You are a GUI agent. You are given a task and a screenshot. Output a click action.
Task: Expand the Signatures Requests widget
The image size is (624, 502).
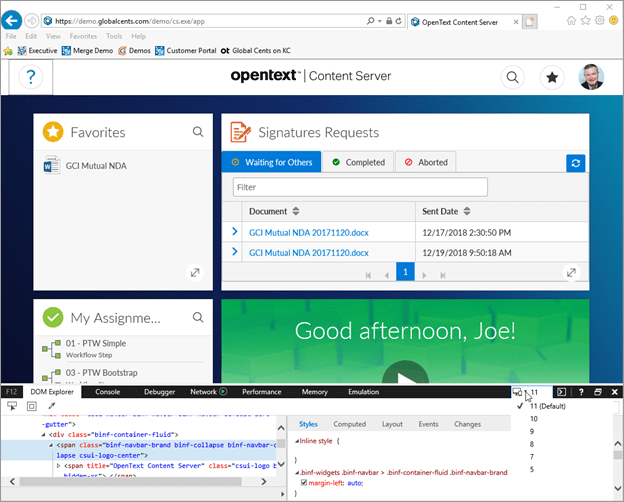(x=571, y=273)
